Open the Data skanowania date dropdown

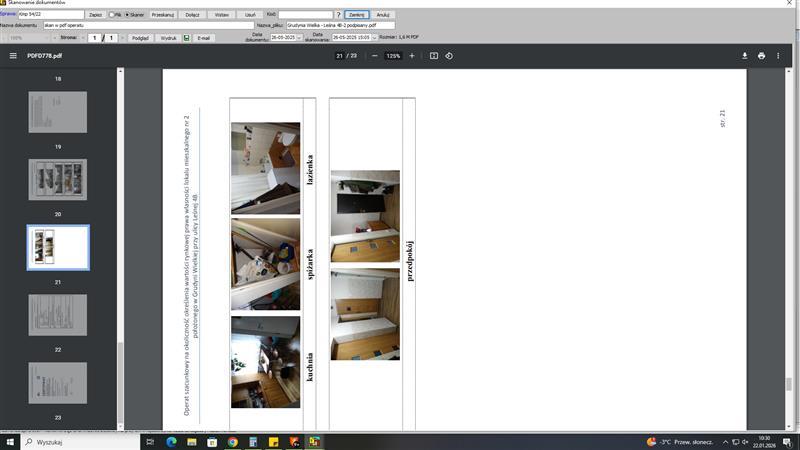pos(374,38)
